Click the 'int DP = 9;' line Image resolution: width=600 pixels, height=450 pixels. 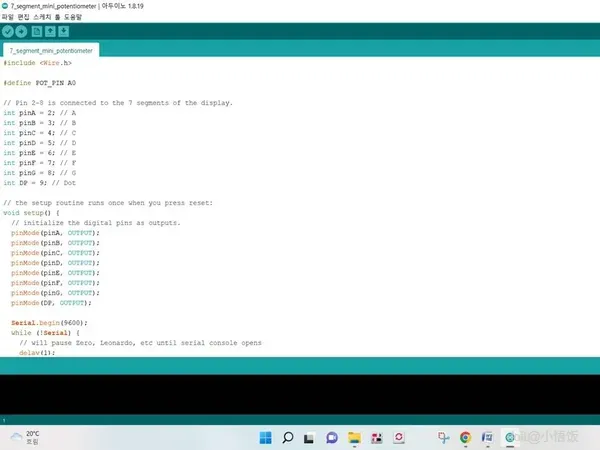39,183
